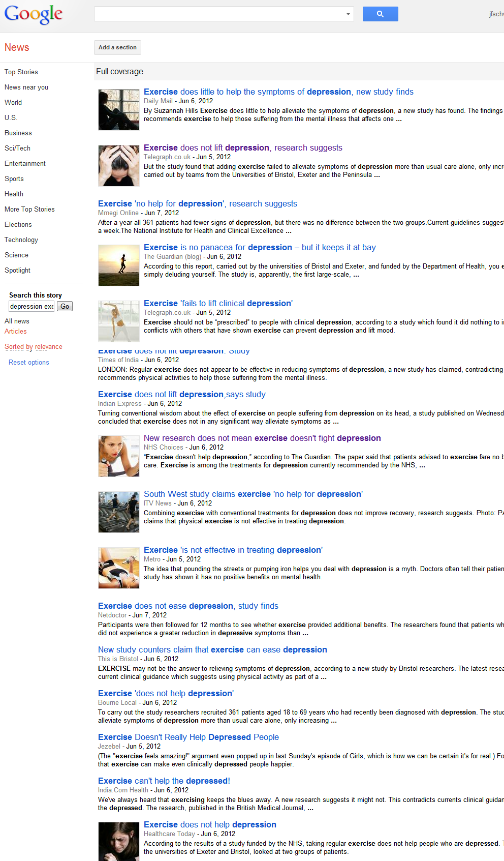Click the Go button beside story search
The height and width of the screenshot is (861, 504).
pos(65,306)
